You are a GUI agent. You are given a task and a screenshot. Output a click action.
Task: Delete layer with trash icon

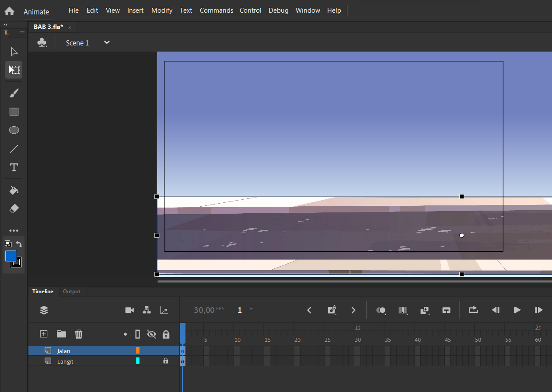(79, 334)
